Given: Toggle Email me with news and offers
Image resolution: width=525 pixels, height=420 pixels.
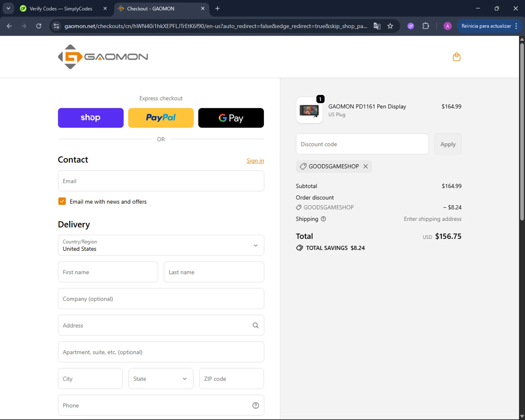Looking at the screenshot, I should coord(62,201).
